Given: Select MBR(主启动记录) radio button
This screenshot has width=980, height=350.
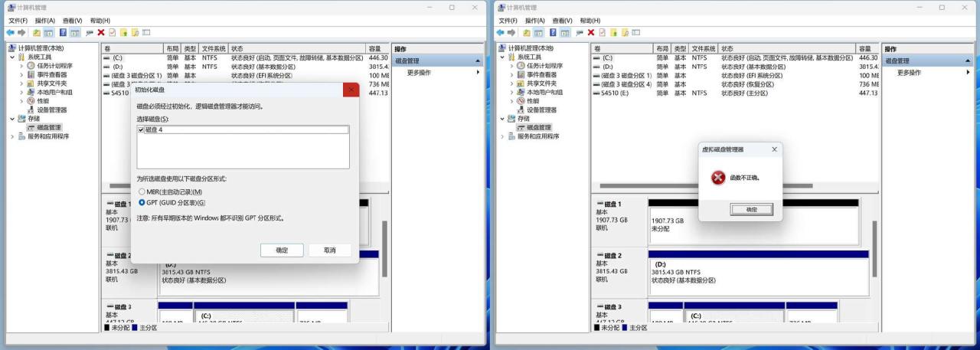Looking at the screenshot, I should click(x=142, y=191).
